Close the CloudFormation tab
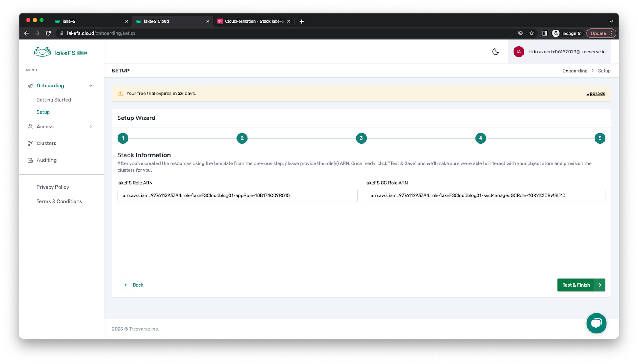 (289, 22)
